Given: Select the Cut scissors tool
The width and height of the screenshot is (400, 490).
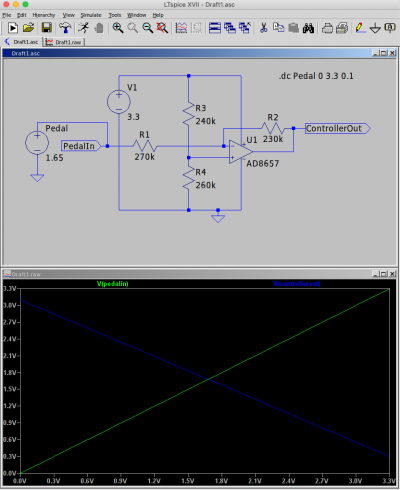Looking at the screenshot, I should (x=263, y=28).
